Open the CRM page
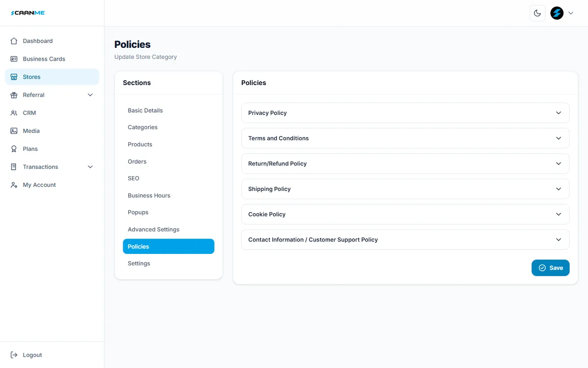Screen dimensions: 588x368 (x=52, y=113)
